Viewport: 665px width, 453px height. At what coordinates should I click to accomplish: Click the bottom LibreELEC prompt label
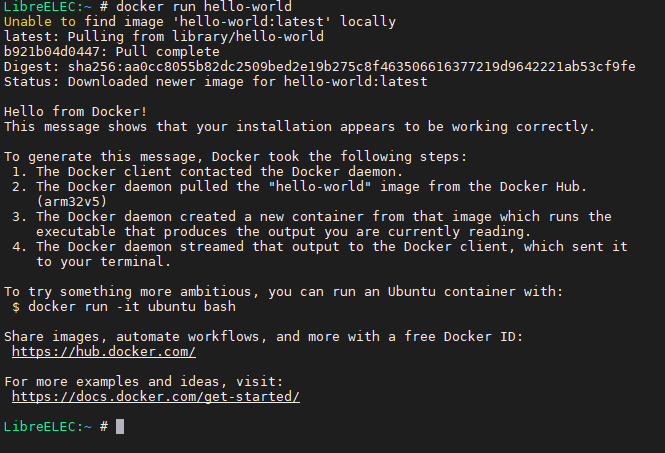(48, 426)
